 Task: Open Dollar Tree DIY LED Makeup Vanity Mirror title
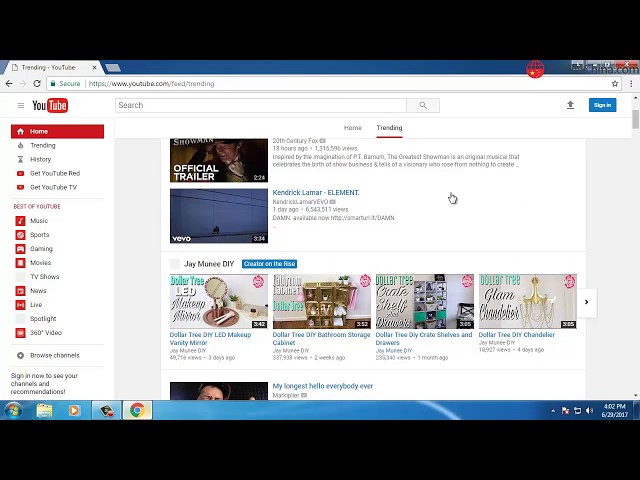point(211,339)
